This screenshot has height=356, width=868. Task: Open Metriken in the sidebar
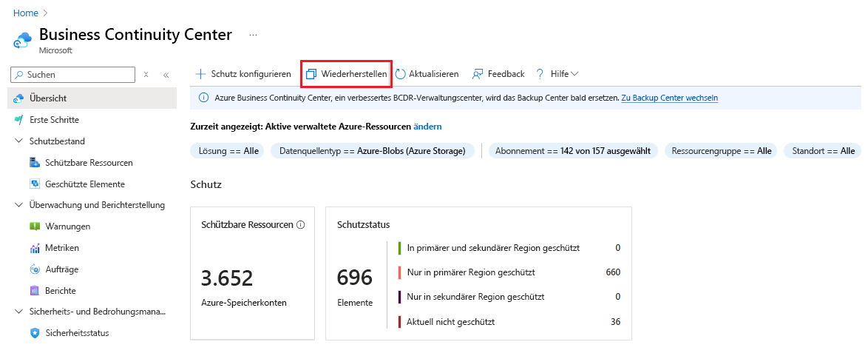click(x=62, y=248)
